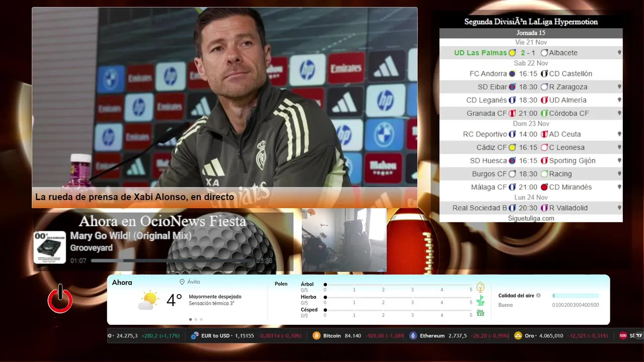Click the R Zaragoza team crest
The image size is (644, 362).
tap(544, 87)
